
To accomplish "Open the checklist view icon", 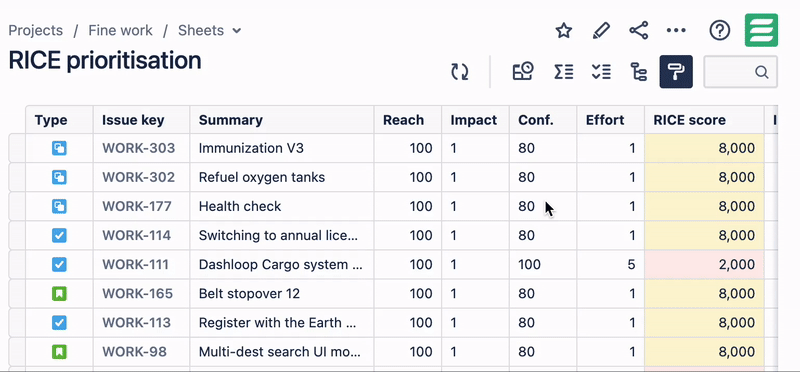I will [602, 71].
